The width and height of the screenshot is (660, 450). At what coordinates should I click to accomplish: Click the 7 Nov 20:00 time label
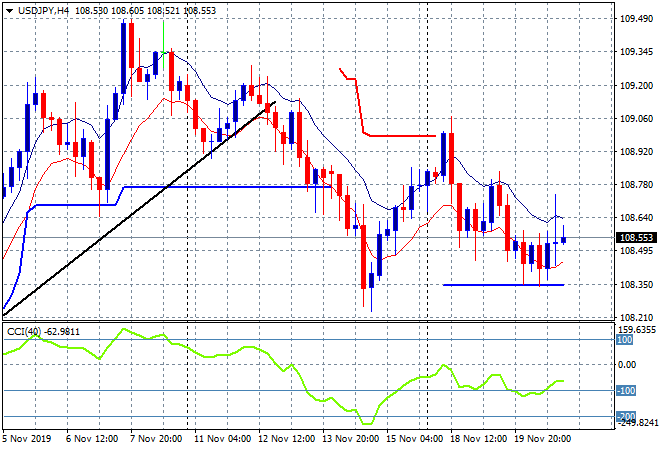[x=156, y=439]
